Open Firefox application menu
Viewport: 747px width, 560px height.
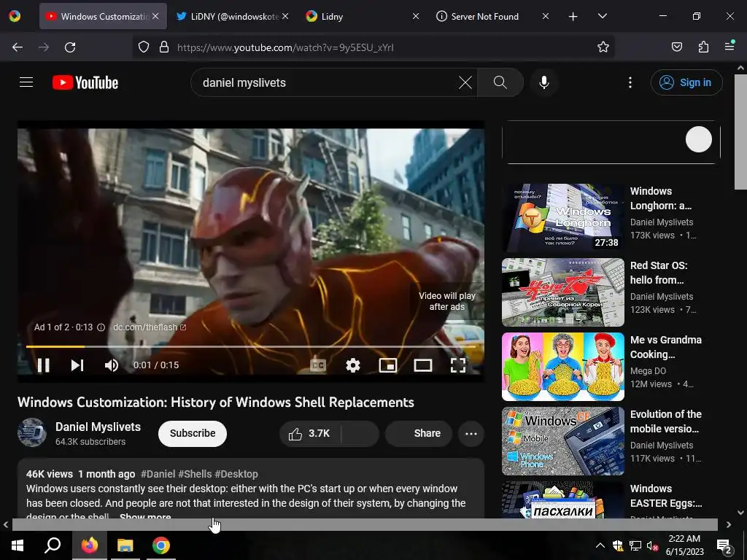tap(729, 46)
